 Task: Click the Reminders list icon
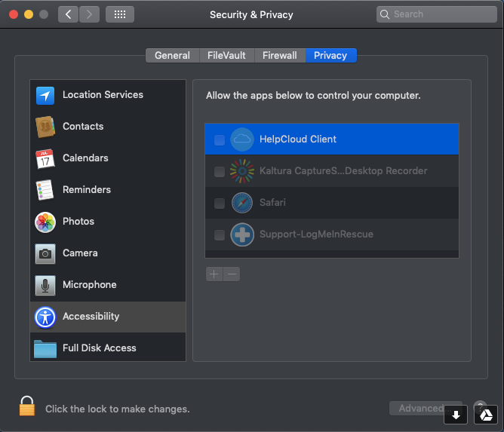[45, 190]
